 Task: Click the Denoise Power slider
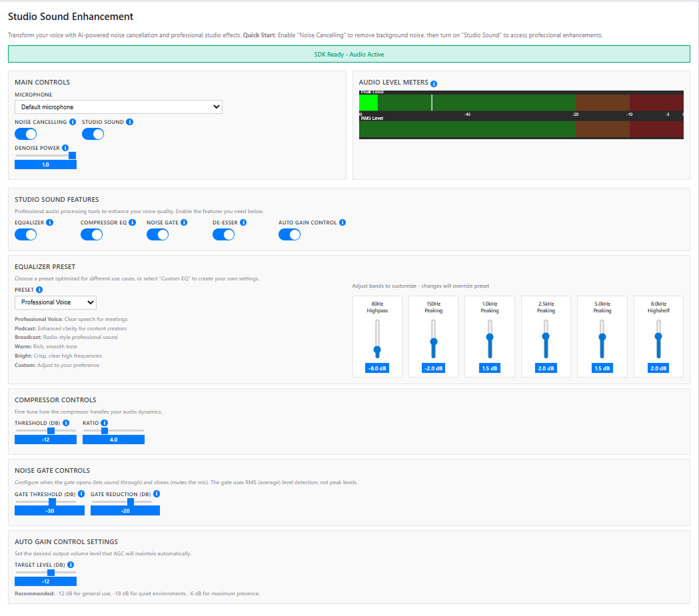click(45, 155)
